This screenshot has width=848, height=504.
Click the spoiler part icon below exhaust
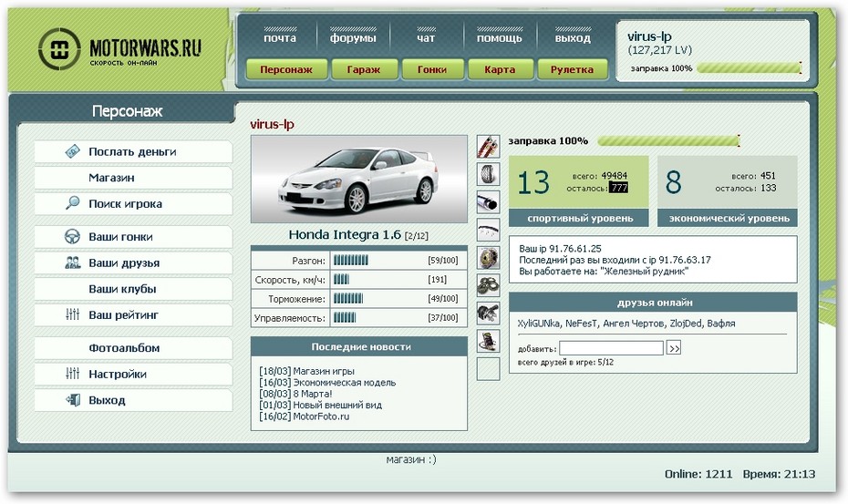(x=488, y=231)
